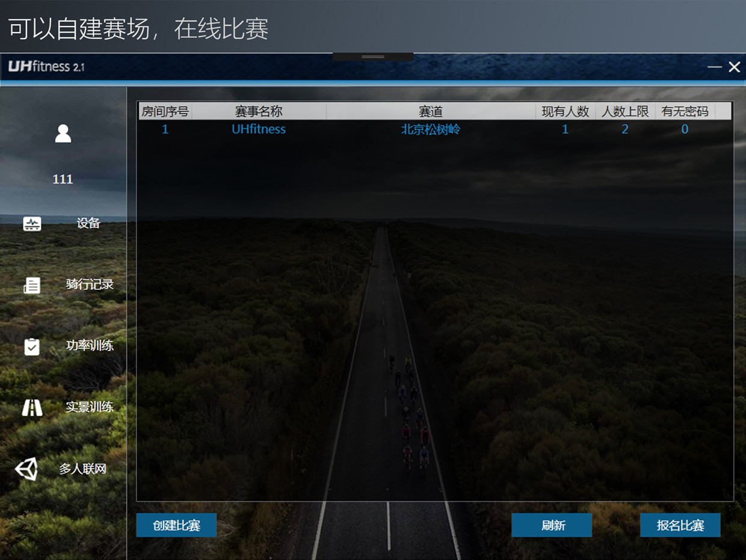Click the 报名比赛 button

click(x=680, y=525)
